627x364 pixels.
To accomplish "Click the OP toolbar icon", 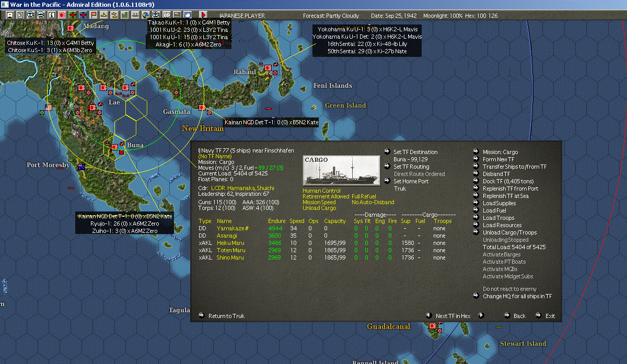I will (167, 15).
